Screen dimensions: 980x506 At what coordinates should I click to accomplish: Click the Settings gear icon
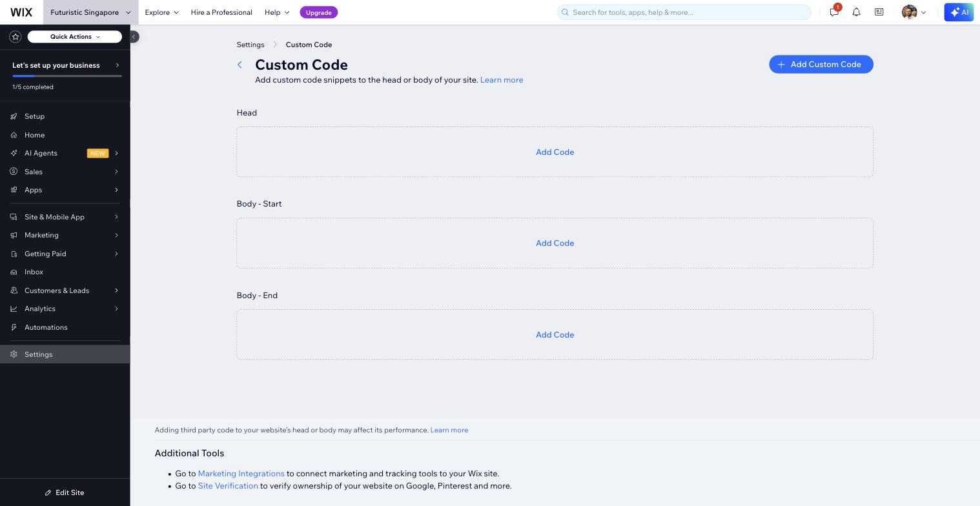[x=14, y=354]
